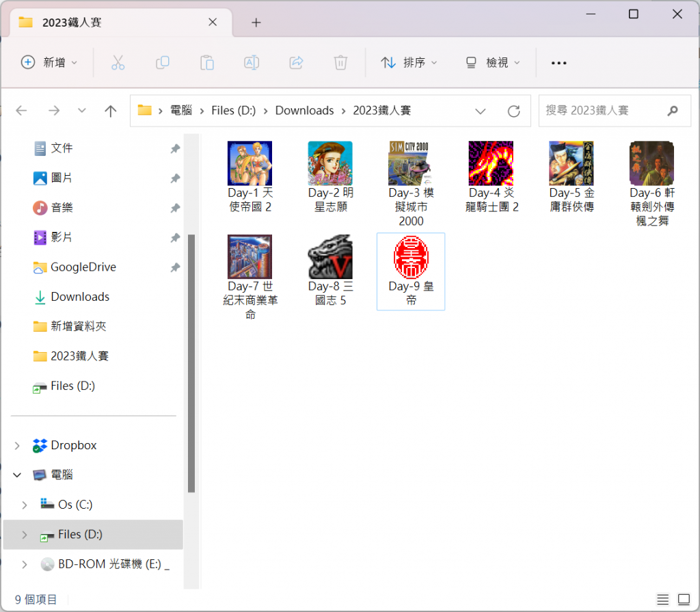Image resolution: width=700 pixels, height=612 pixels.
Task: Switch to large thumbnails view icon
Action: pos(684,600)
